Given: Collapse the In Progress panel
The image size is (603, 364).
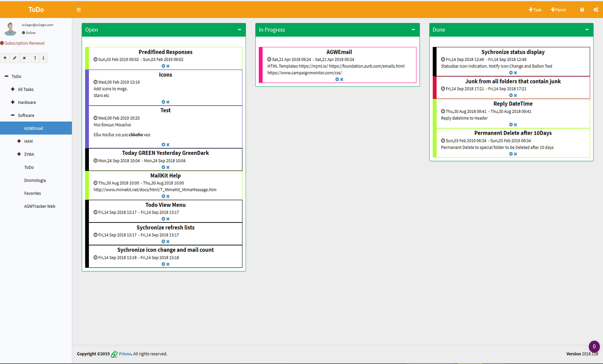Looking at the screenshot, I should coord(413,30).
